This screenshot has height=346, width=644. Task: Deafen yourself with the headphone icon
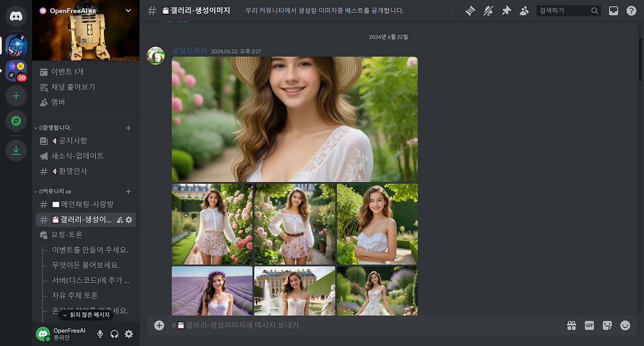point(114,333)
